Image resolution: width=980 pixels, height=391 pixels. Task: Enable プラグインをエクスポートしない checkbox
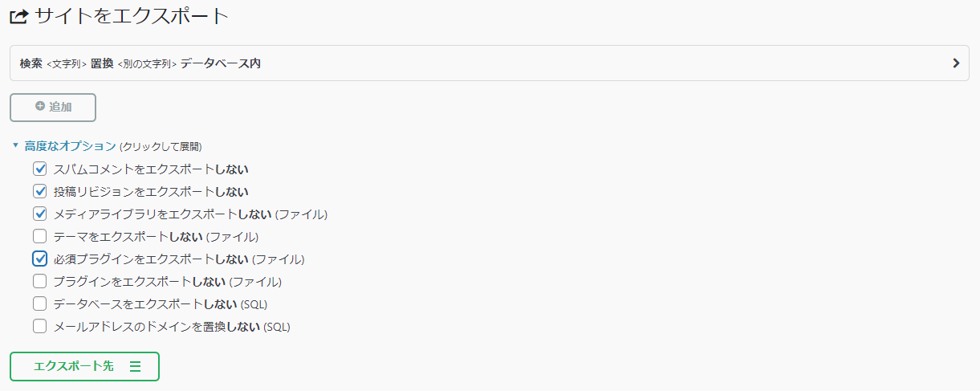pyautogui.click(x=39, y=282)
